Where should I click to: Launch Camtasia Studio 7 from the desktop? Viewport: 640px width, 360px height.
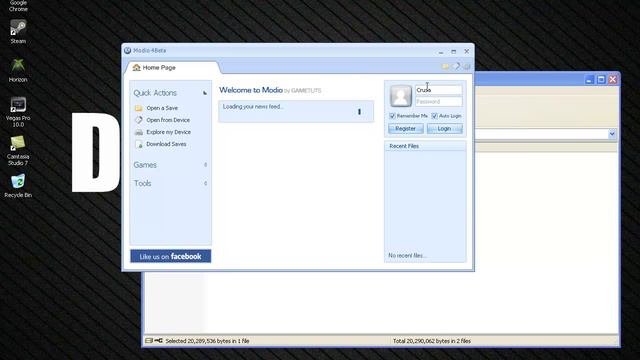pyautogui.click(x=18, y=150)
